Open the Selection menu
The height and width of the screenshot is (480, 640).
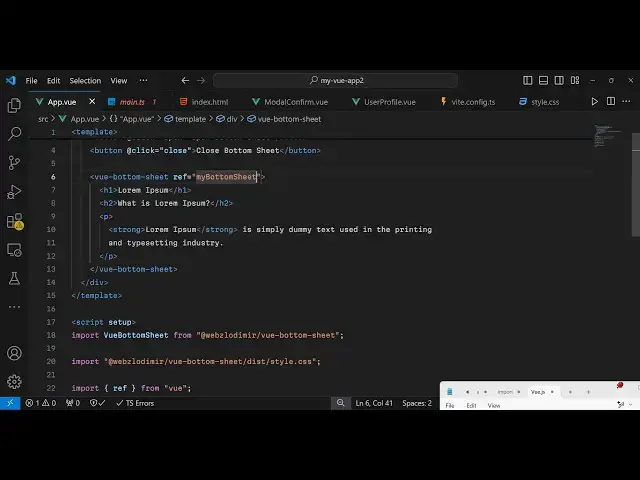tap(85, 81)
